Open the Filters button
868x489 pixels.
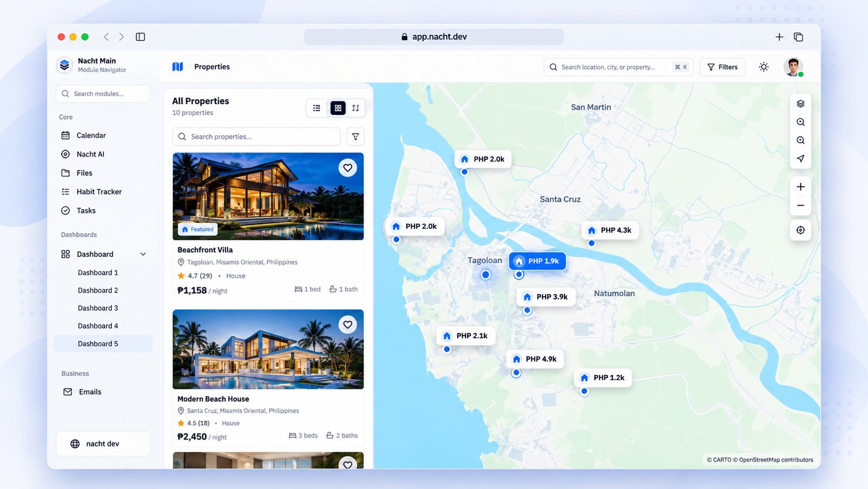click(722, 67)
